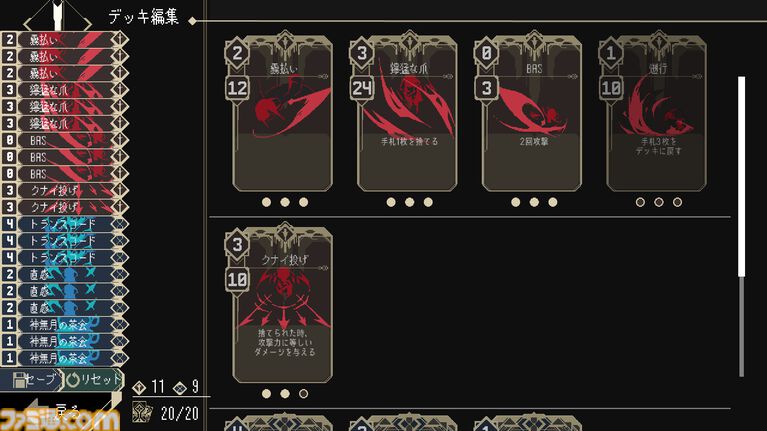Click the vertical scrollbar thumb beside the cards
The width and height of the screenshot is (767, 431).
click(742, 177)
